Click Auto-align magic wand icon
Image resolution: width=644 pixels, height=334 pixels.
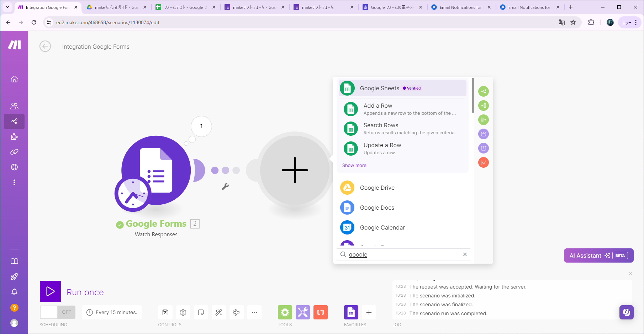pyautogui.click(x=218, y=312)
